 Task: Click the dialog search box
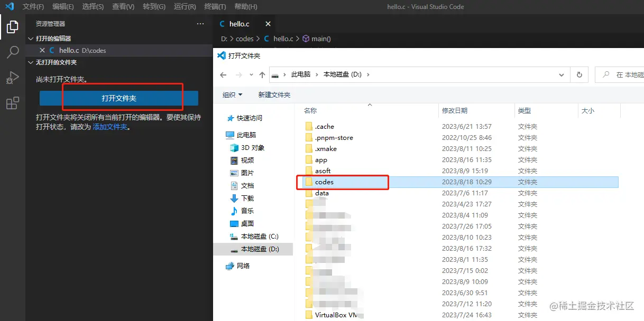[x=620, y=75]
